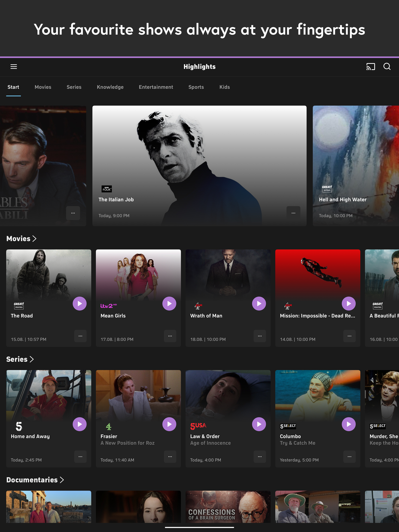
Task: Click the Mean Girls title
Action: tap(113, 316)
